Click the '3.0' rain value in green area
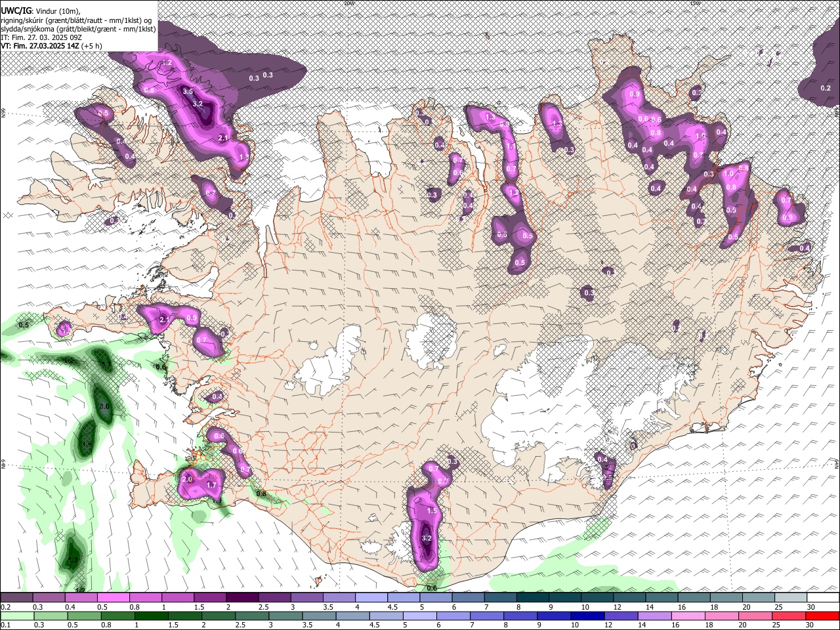This screenshot has height=630, width=840. click(104, 407)
